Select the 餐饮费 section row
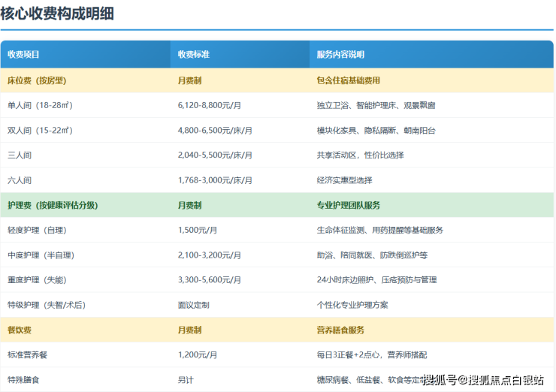This screenshot has height=392, width=556. (20, 330)
